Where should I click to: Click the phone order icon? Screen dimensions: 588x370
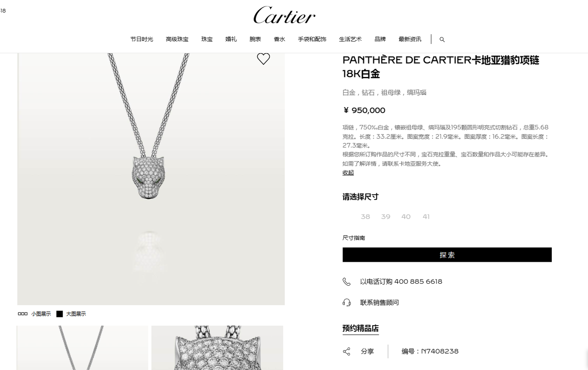[347, 282]
